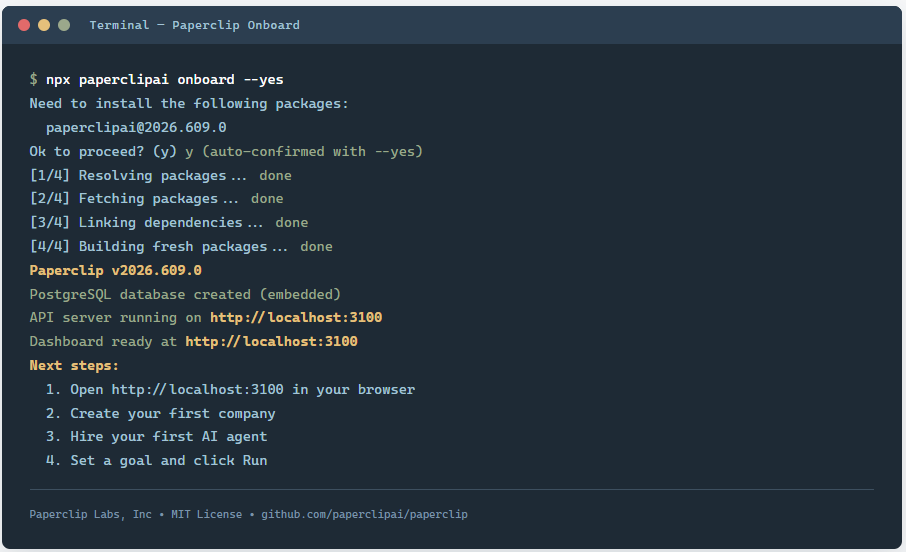Click '[1/4] Resolving packages' line
This screenshot has height=552, width=906.
pos(161,176)
